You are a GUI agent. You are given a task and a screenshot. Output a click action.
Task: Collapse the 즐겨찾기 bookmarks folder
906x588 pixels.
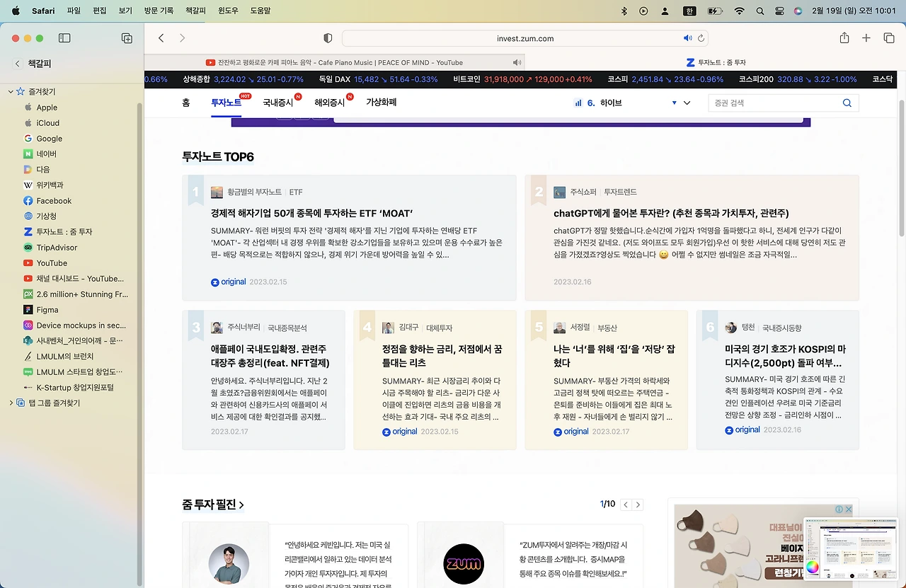tap(11, 92)
